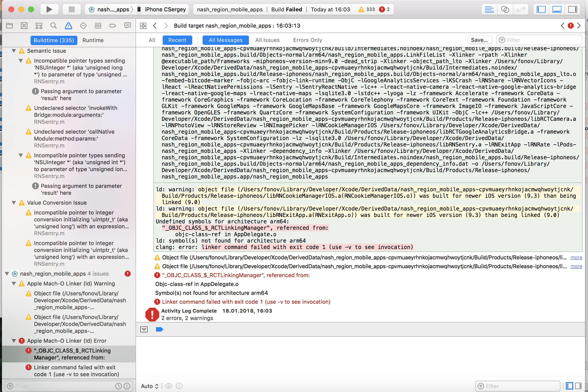Image resolution: width=588 pixels, height=392 pixels.
Task: Hide debug area with disclosure button
Action: 144,329
